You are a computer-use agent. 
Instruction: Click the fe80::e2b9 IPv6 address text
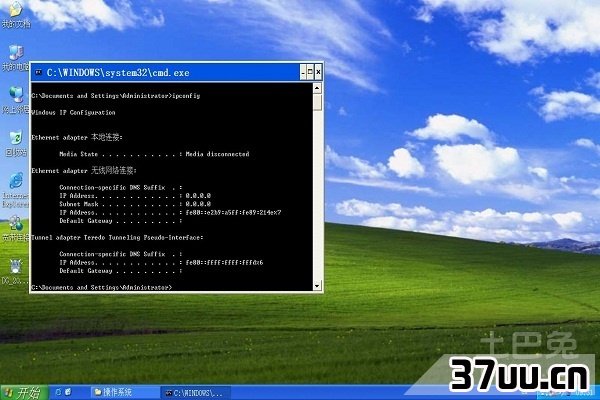pos(233,212)
